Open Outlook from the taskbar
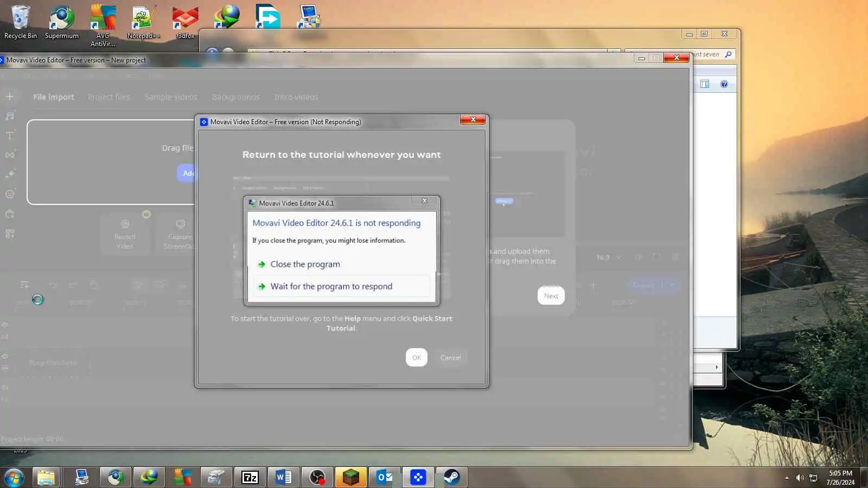Screen dimensions: 868x488 coord(384,478)
